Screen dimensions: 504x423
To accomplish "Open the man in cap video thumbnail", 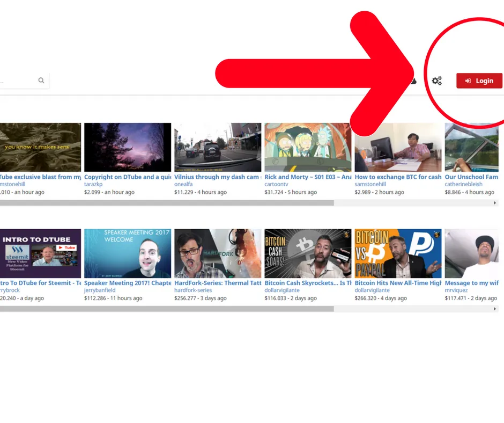I will pyautogui.click(x=471, y=253).
